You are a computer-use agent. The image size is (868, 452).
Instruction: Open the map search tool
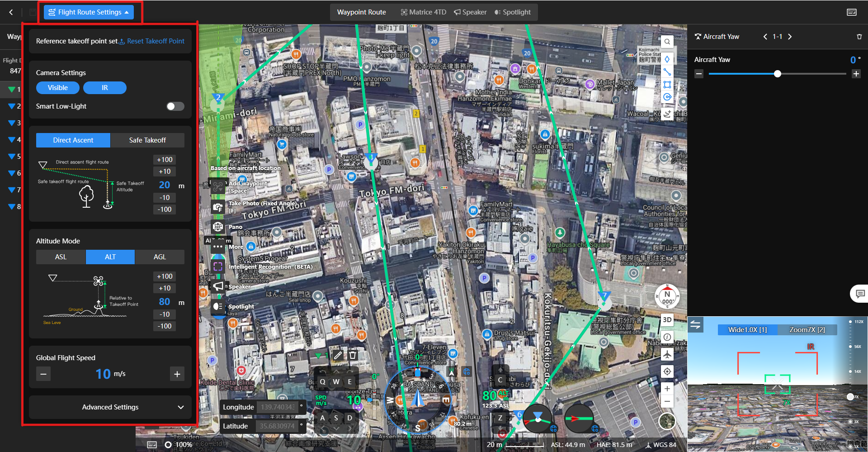tap(667, 42)
